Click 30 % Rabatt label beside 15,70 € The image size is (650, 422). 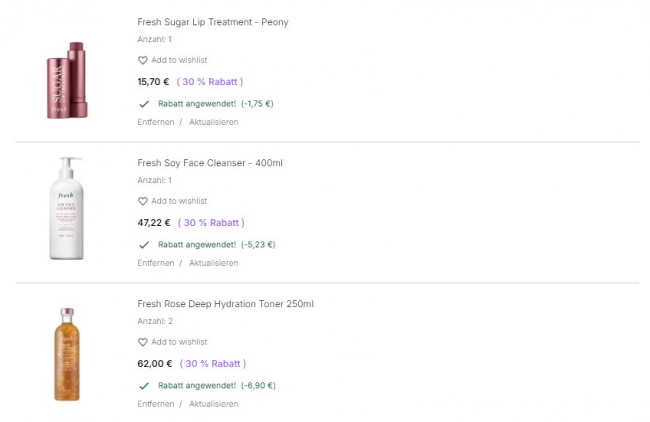(x=210, y=82)
